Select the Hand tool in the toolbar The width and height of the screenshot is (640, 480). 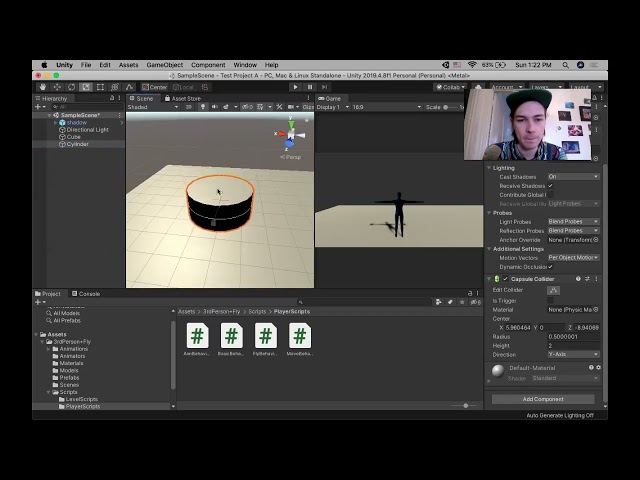(x=42, y=87)
